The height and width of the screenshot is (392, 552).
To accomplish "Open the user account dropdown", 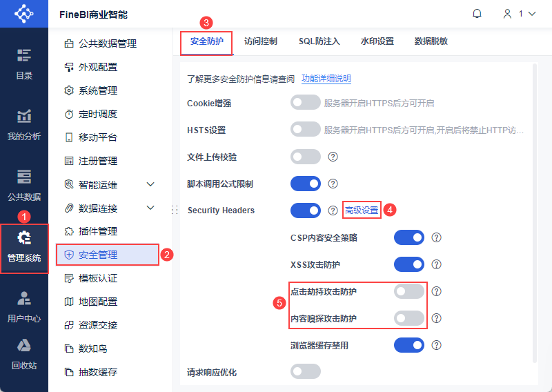I will [519, 14].
